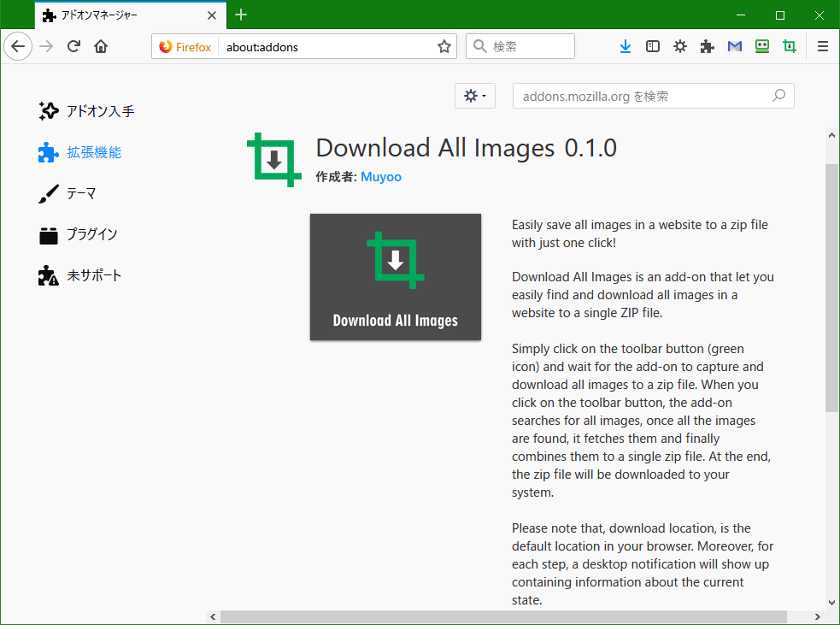The width and height of the screenshot is (840, 625).
Task: Expand the add-on tools gear dropdown
Action: click(474, 96)
